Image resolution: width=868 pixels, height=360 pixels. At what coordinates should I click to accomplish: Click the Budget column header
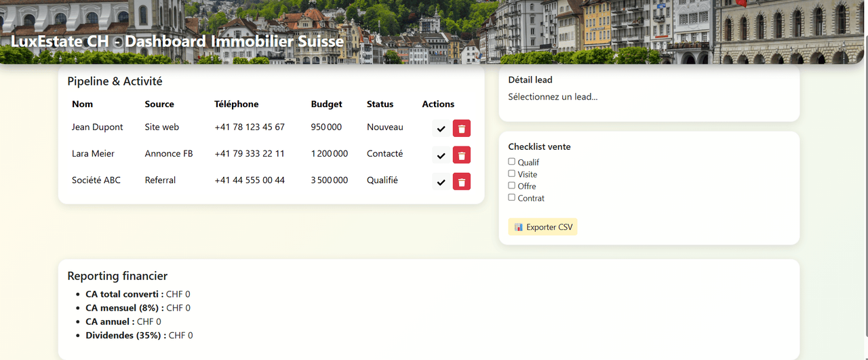point(327,104)
